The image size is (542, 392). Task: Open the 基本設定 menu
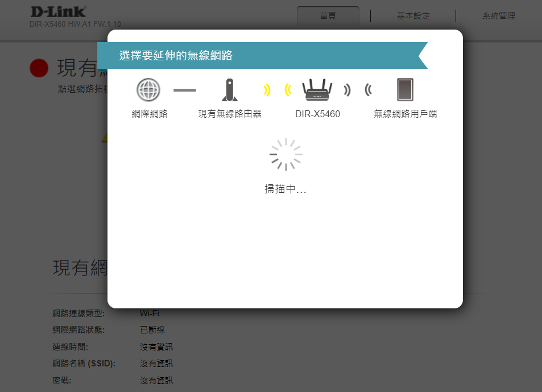(x=413, y=16)
